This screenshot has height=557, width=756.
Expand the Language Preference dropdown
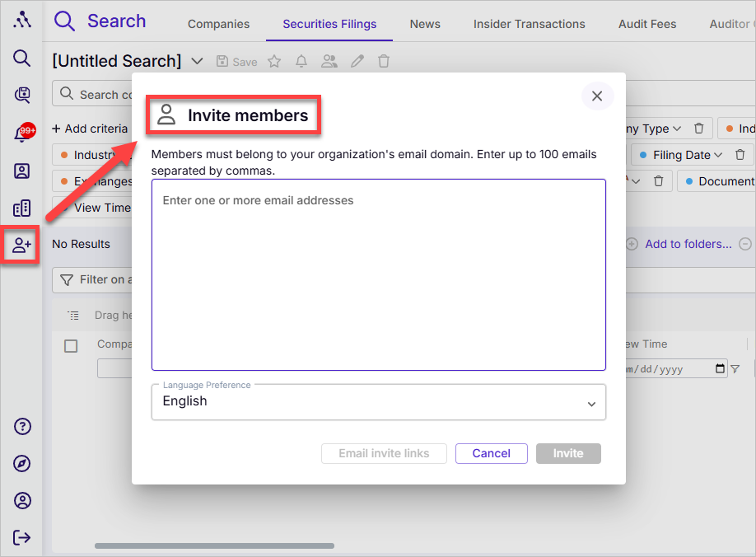tap(379, 402)
